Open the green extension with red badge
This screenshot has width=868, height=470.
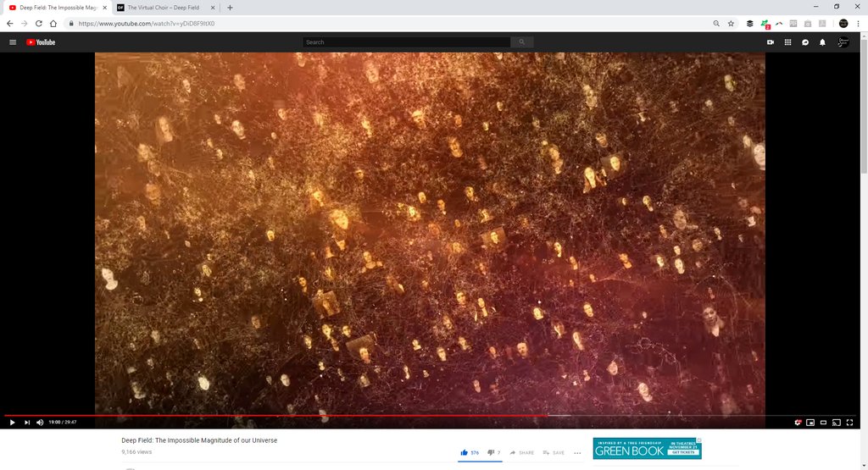click(765, 24)
